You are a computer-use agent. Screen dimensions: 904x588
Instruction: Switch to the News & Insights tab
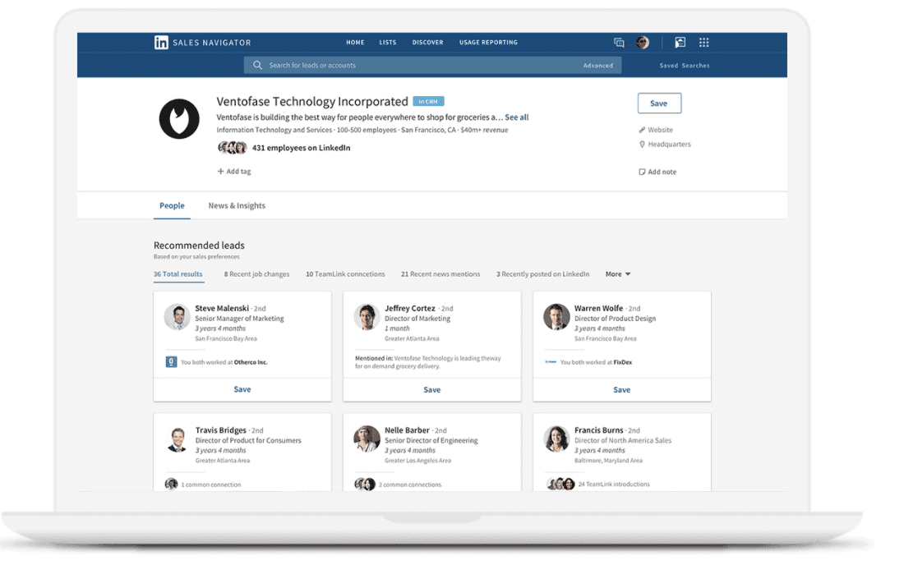tap(236, 205)
